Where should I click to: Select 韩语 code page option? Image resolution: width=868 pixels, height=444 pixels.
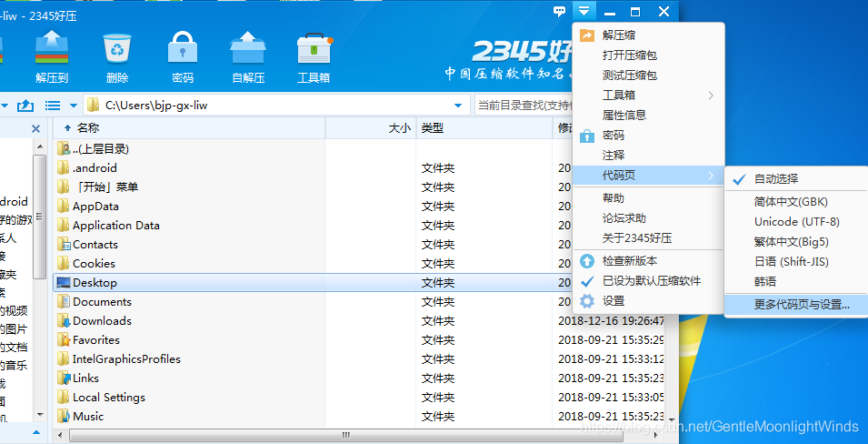tap(796, 281)
